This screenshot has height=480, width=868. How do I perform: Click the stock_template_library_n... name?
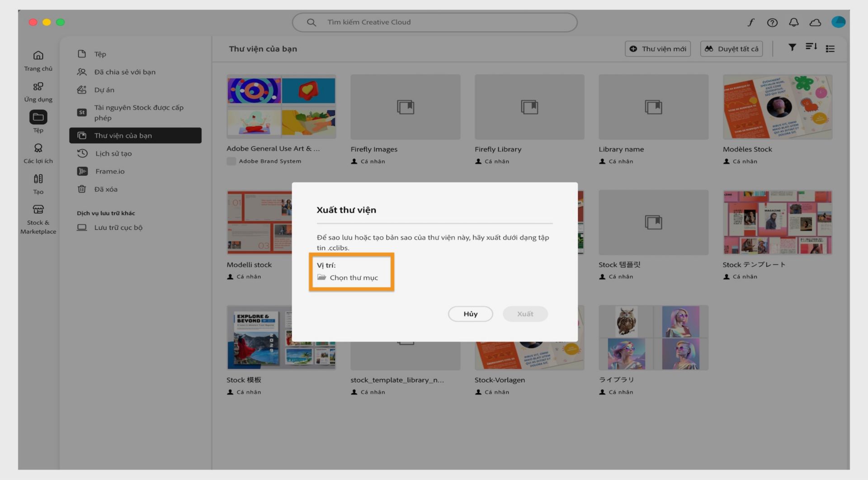pos(397,380)
